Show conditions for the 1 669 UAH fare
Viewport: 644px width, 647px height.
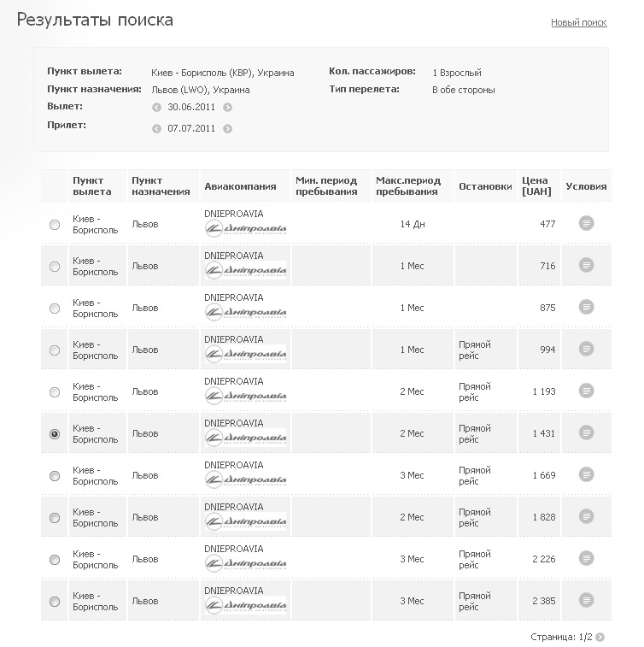pyautogui.click(x=586, y=475)
